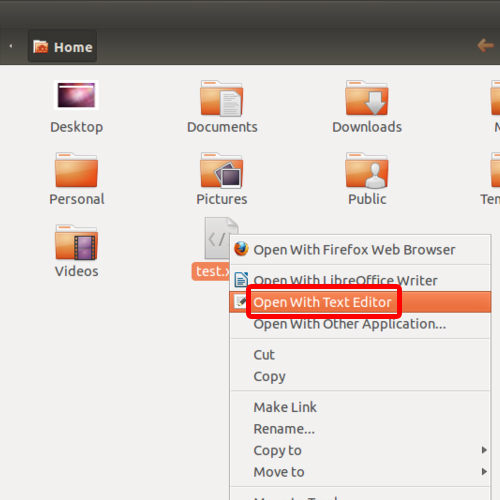
Task: Open the Desktop folder icon
Action: click(76, 95)
